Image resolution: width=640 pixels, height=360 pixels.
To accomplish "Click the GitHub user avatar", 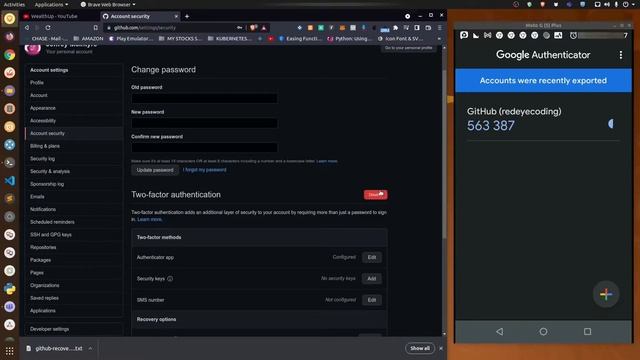I will tap(33, 48).
